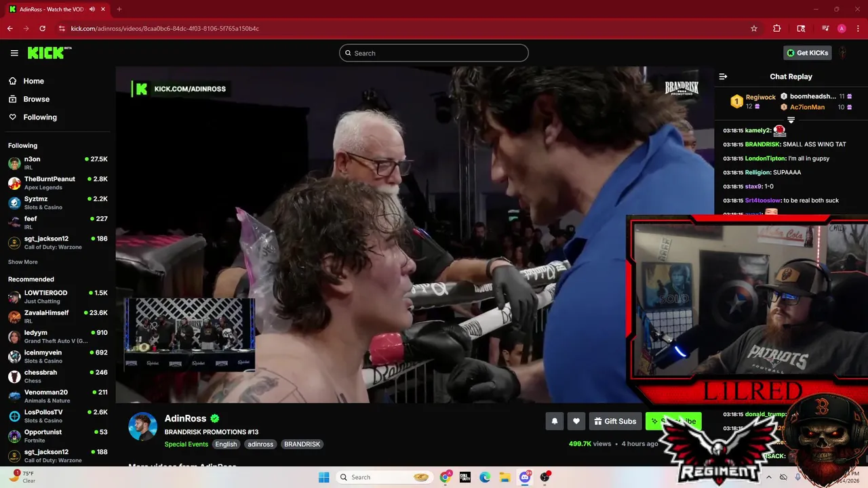The height and width of the screenshot is (488, 868).
Task: Click the Gift Subs button
Action: (616, 421)
